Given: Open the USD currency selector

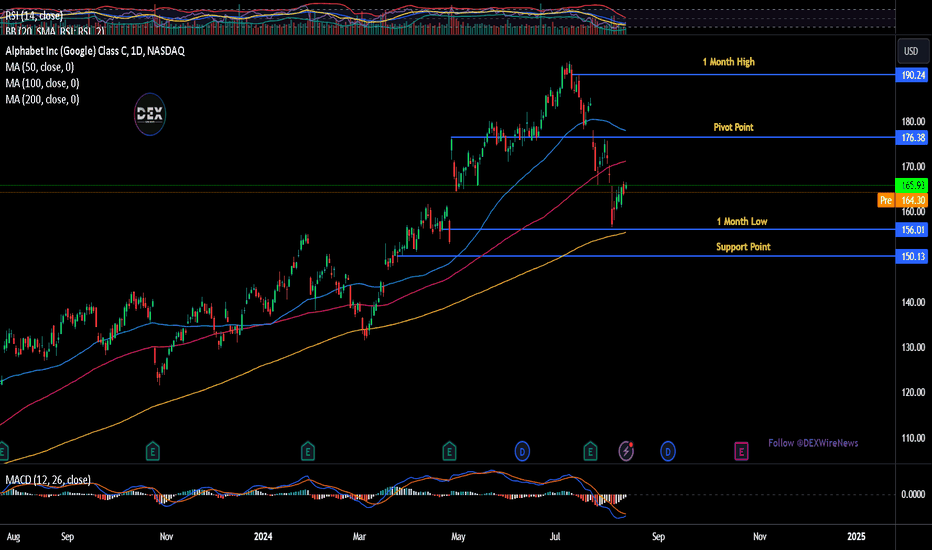Looking at the screenshot, I should pos(911,51).
